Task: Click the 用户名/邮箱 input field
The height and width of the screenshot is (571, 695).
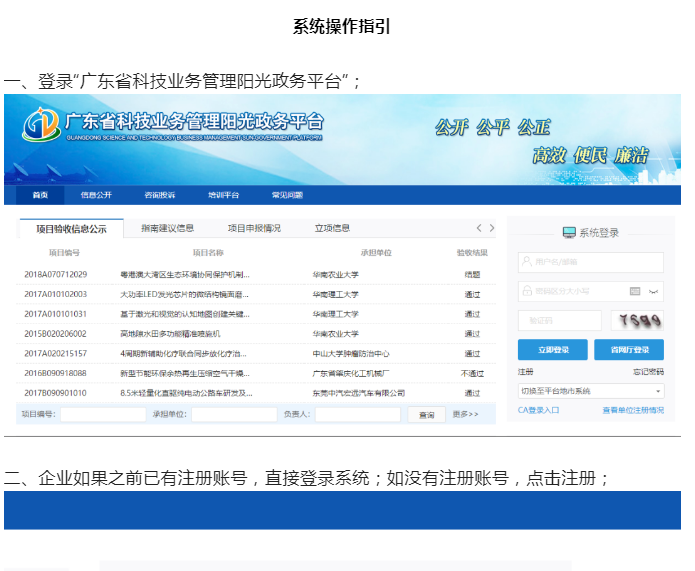Action: tap(591, 262)
